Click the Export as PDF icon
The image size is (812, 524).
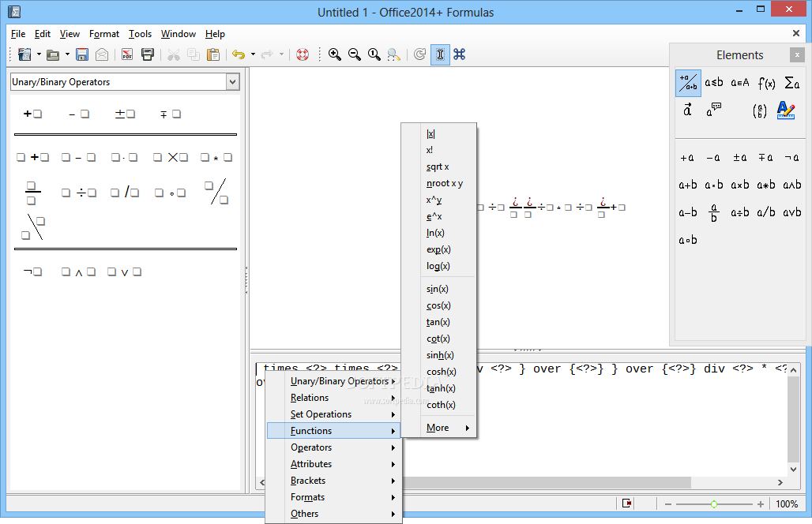(x=127, y=54)
